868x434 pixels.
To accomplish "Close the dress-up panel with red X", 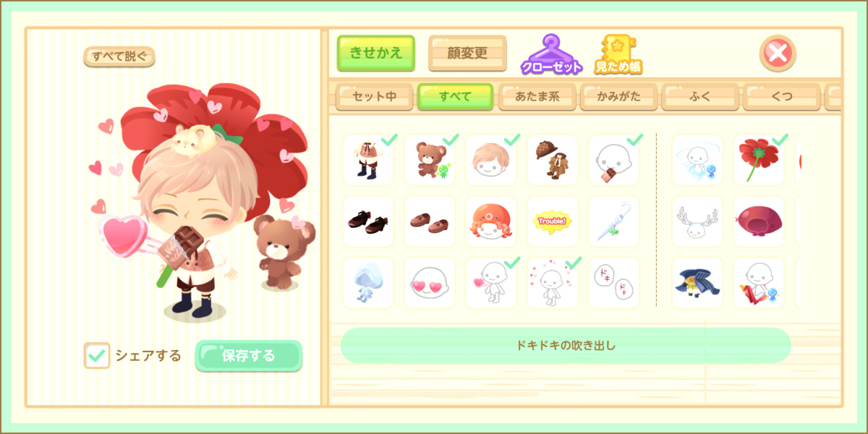I will coord(778,54).
